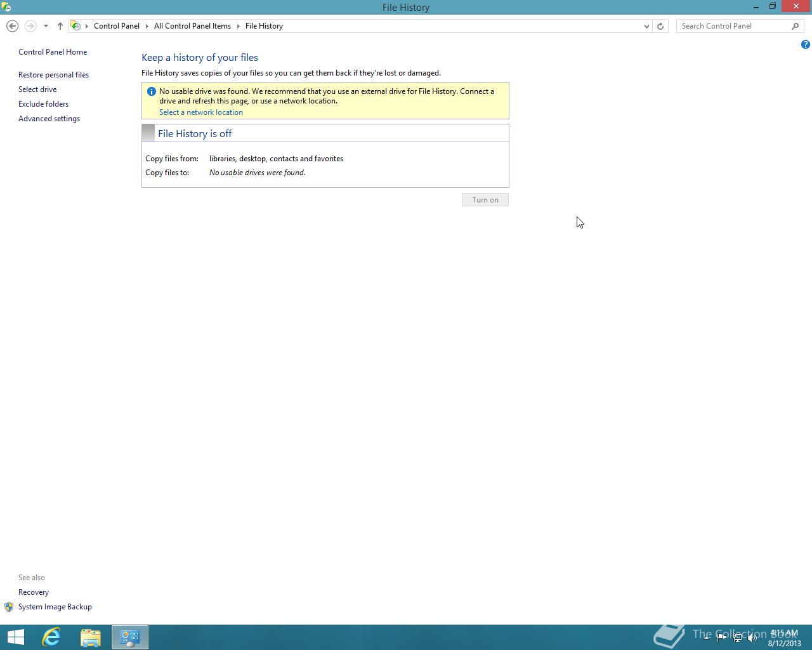Launch Internet Explorer from taskbar

51,637
